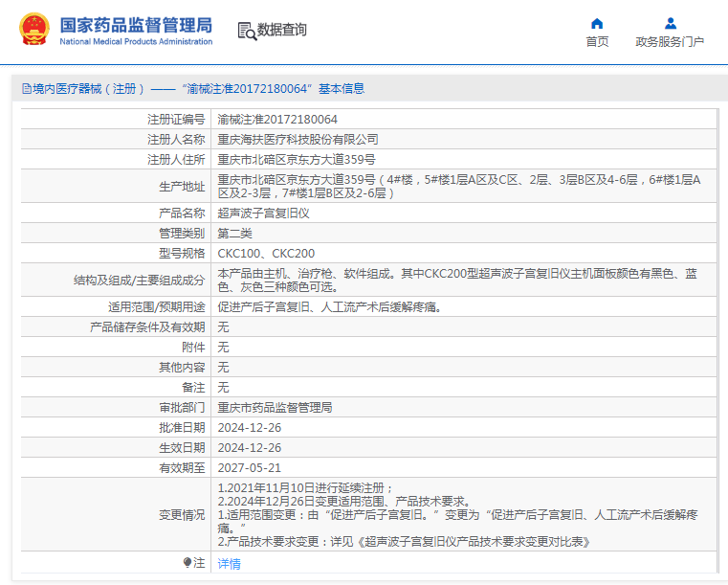Click the 注册人名称 row label
Image resolution: width=728 pixels, height=585 pixels.
176,140
